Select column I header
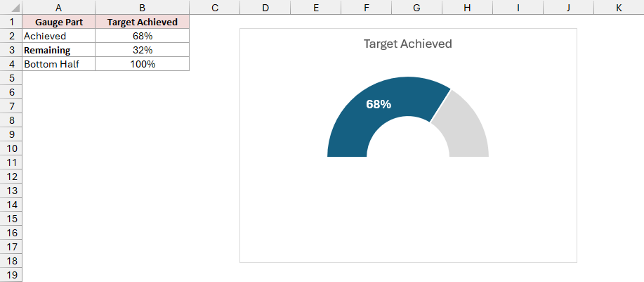The width and height of the screenshot is (644, 282). pos(518,8)
